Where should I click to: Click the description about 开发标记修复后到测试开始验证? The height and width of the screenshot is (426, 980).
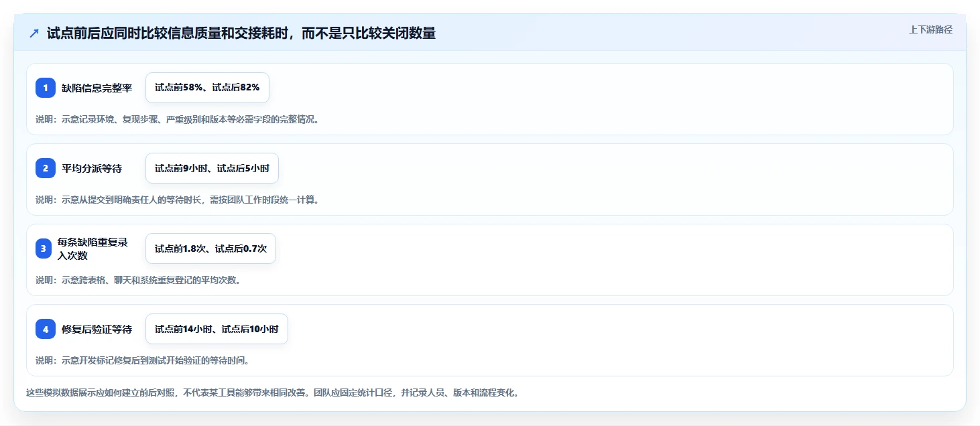tap(143, 360)
